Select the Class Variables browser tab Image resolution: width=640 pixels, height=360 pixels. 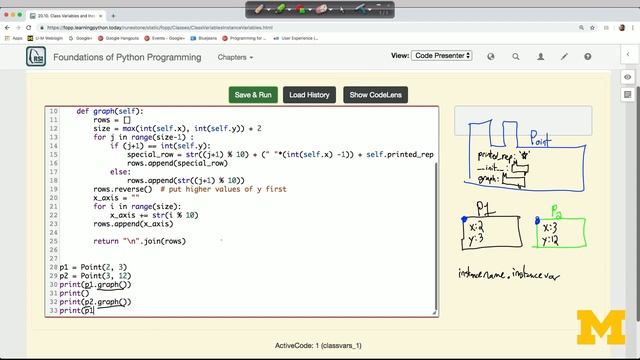point(65,16)
